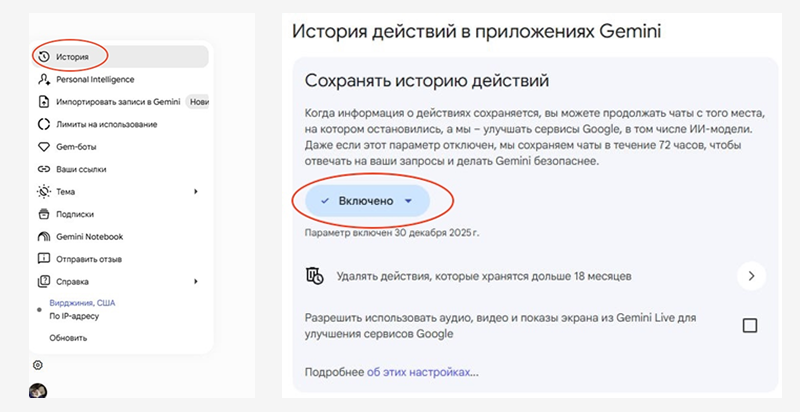Click the settings gear icon
This screenshot has width=800, height=412.
pos(38,365)
